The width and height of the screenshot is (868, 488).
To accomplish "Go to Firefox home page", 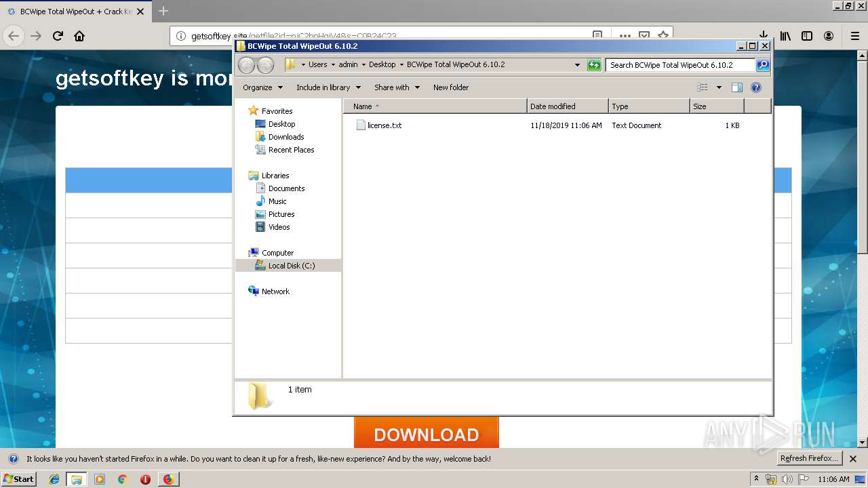I will click(79, 36).
